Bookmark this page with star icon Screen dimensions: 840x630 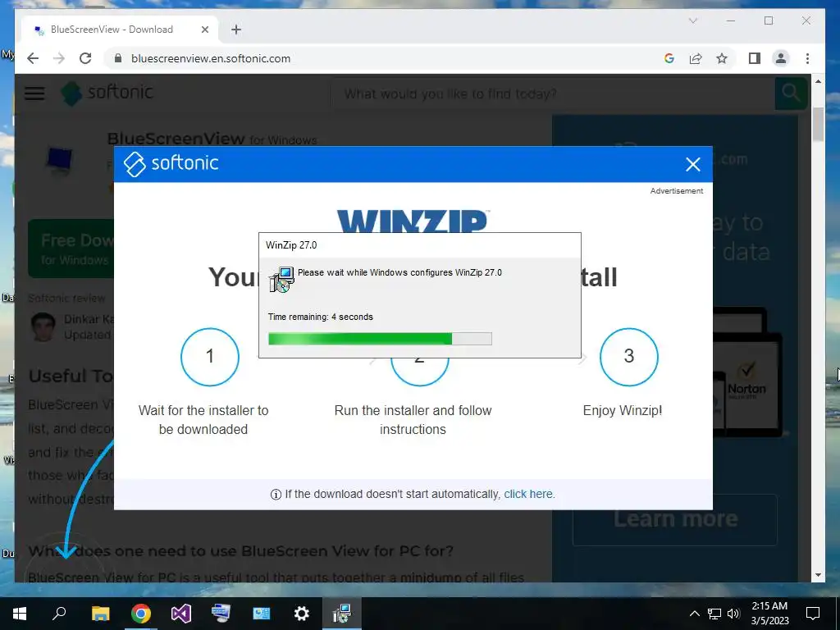pyautogui.click(x=722, y=58)
